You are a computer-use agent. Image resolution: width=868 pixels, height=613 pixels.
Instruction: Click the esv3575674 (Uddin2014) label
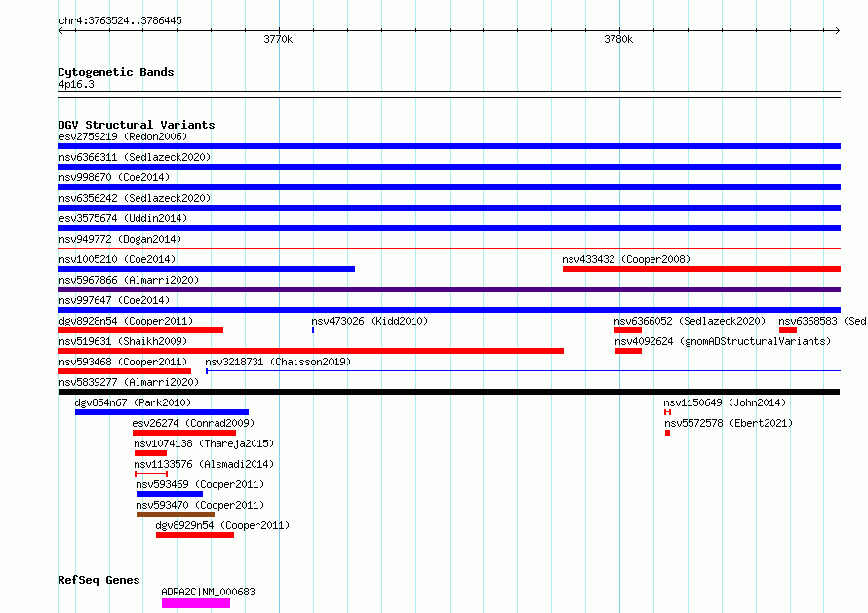coord(123,218)
